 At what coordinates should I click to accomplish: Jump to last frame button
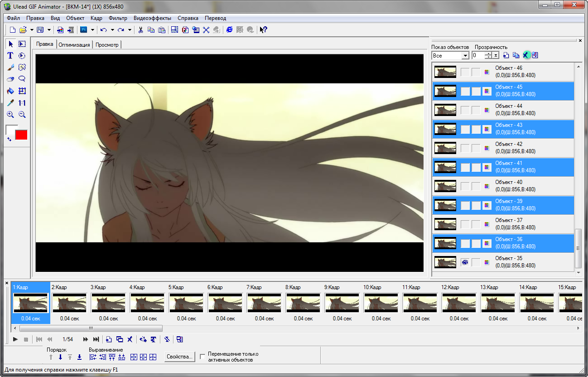click(x=96, y=339)
